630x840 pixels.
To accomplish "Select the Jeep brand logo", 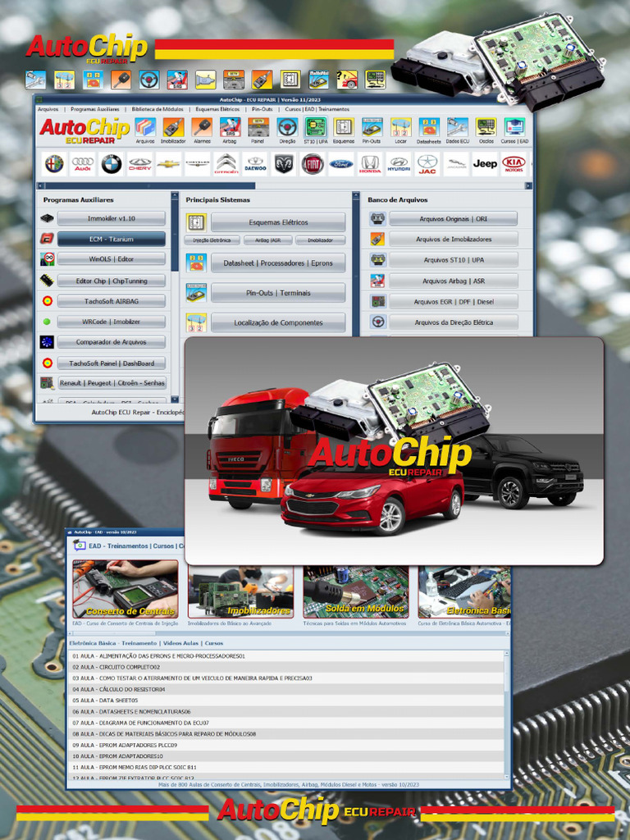I will click(x=485, y=164).
